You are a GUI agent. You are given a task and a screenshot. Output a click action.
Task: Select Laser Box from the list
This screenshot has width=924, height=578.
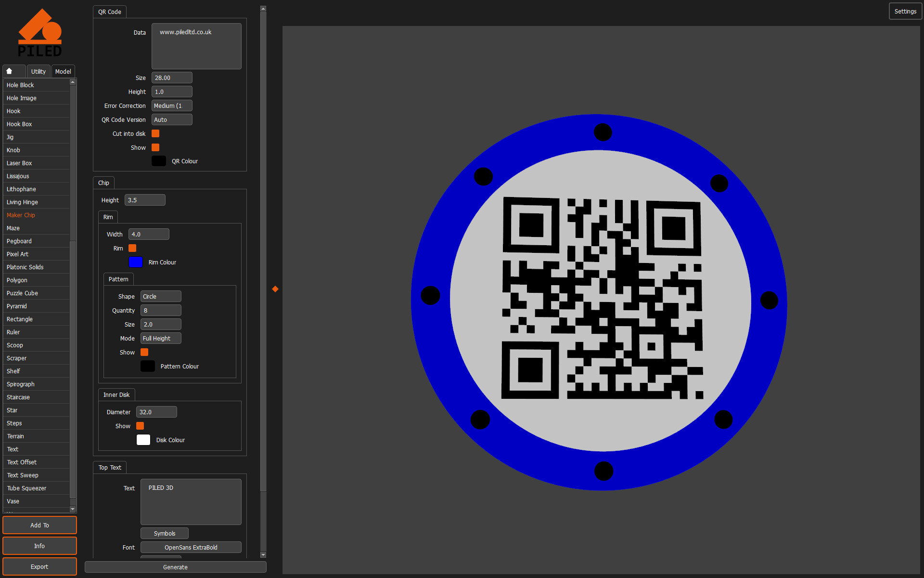pyautogui.click(x=36, y=163)
